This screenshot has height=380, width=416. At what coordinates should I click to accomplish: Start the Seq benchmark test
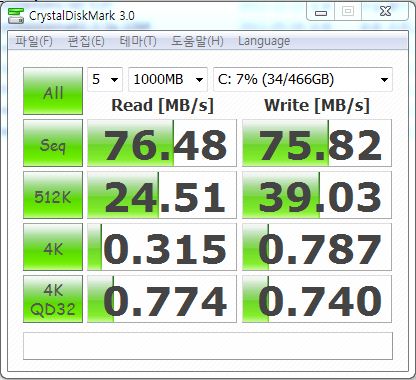[53, 143]
